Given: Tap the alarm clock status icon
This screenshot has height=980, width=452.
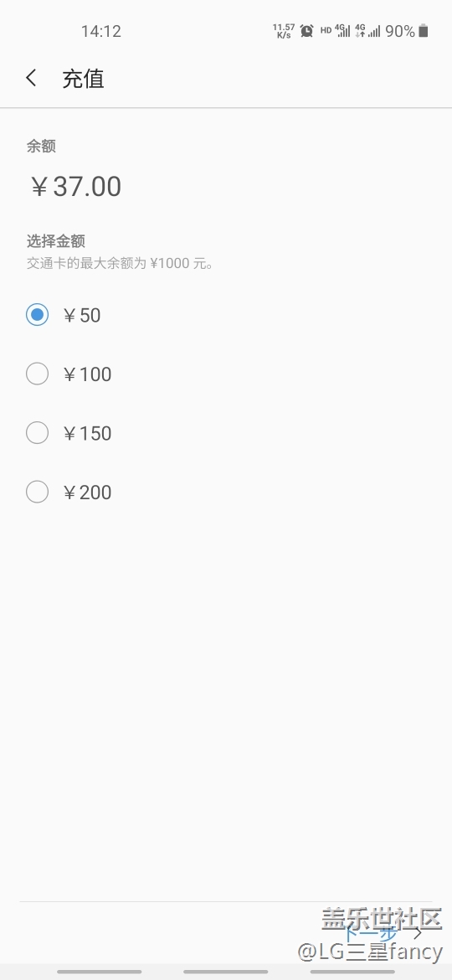Looking at the screenshot, I should pyautogui.click(x=306, y=31).
